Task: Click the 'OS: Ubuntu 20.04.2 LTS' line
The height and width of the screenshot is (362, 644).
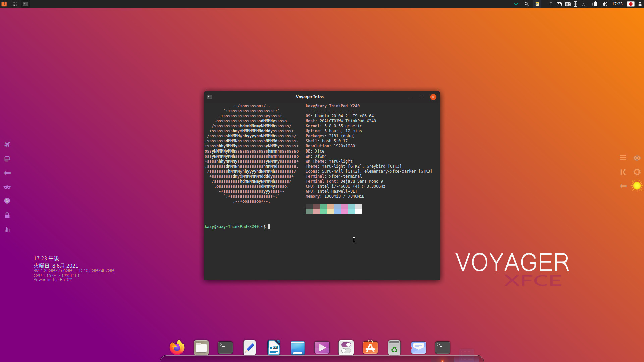Action: click(339, 116)
